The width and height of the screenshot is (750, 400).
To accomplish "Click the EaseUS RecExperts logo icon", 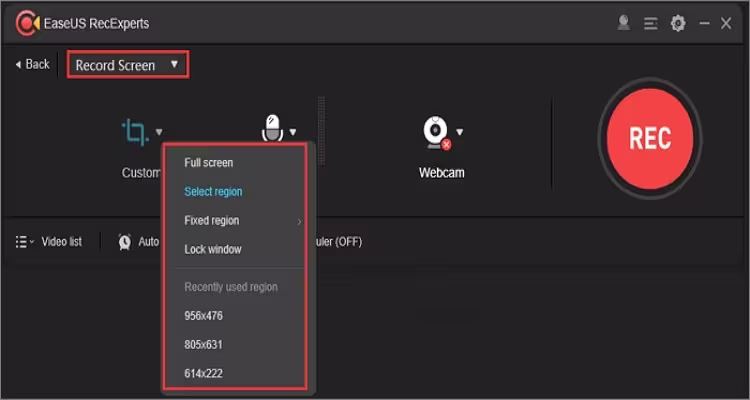I will click(x=27, y=23).
